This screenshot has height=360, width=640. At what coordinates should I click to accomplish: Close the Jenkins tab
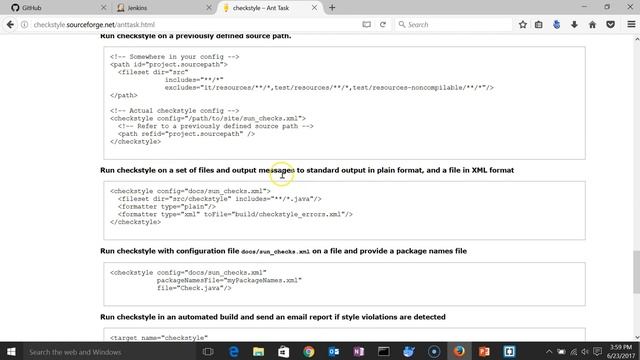(x=209, y=8)
